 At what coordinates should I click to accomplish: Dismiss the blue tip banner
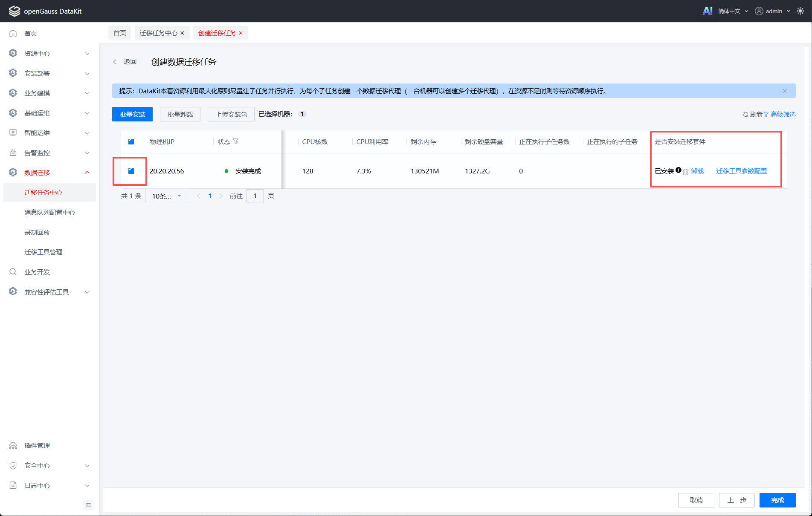[x=785, y=91]
